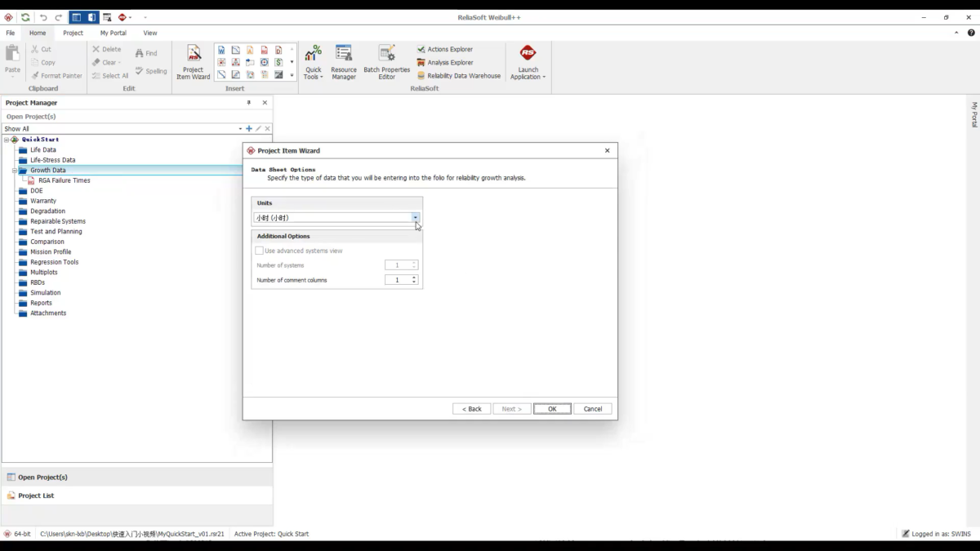Screen dimensions: 980x551
Task: Open Quick Tools in the ribbon
Action: (313, 63)
